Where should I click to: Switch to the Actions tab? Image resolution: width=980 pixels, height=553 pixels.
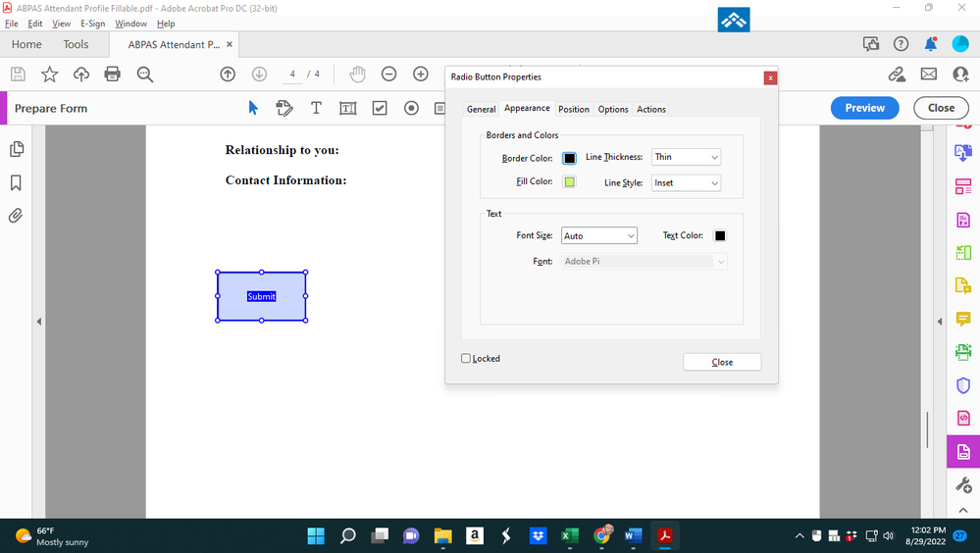tap(651, 110)
